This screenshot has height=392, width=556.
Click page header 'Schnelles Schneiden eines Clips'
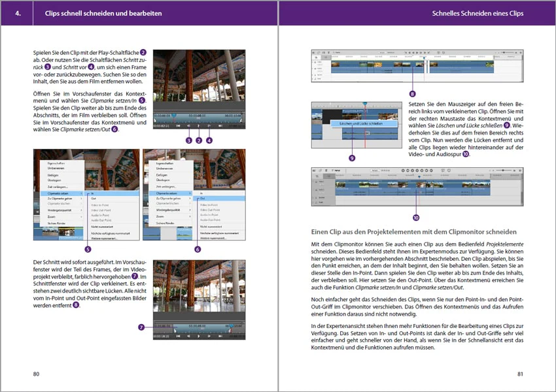click(478, 14)
